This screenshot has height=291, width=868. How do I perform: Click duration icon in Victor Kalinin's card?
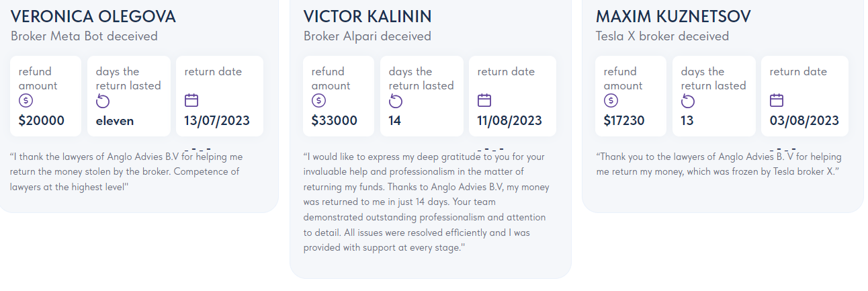(x=396, y=101)
